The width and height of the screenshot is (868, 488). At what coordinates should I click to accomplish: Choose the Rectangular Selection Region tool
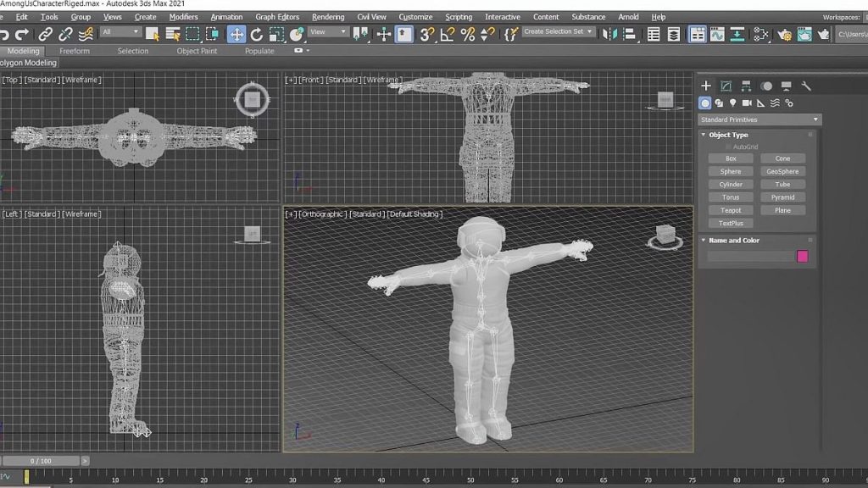192,35
